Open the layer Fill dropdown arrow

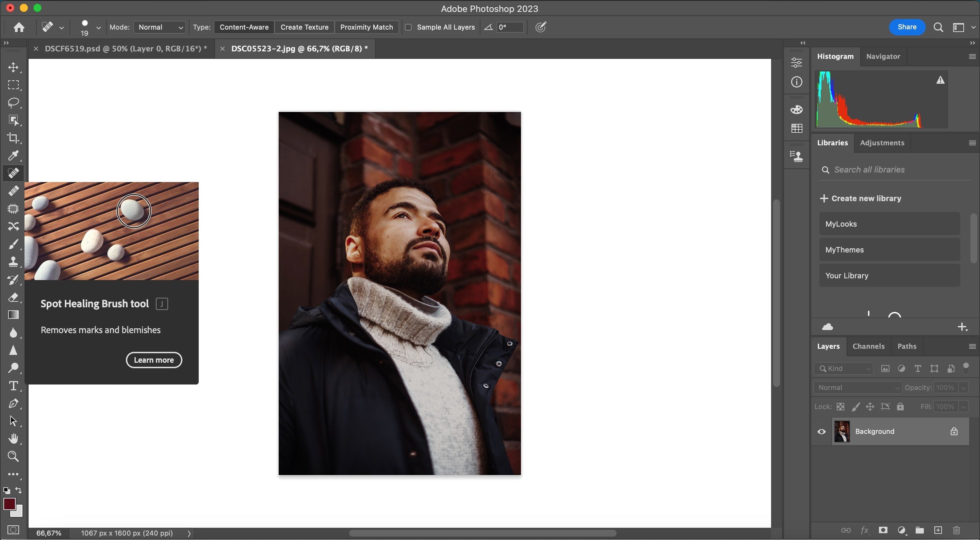point(963,406)
